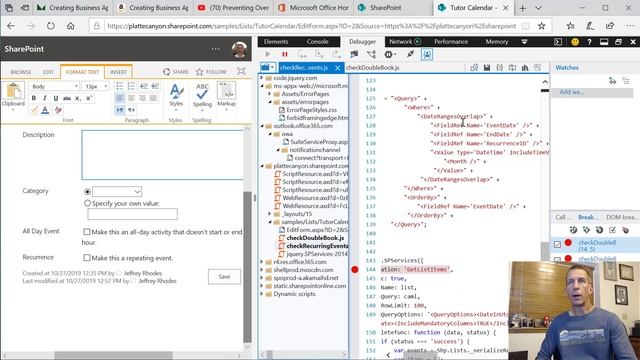
Task: Select the Specify your own value radio
Action: (x=87, y=203)
